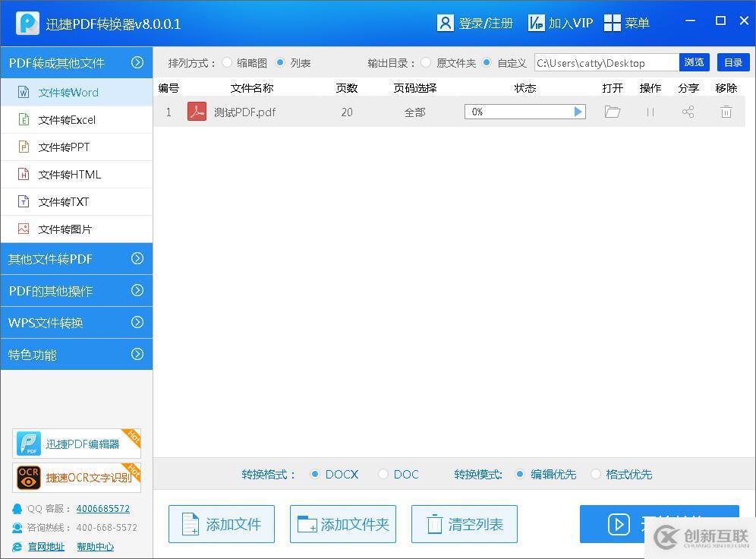This screenshot has width=756, height=559.
Task: Select DOC conversion format
Action: click(x=383, y=474)
